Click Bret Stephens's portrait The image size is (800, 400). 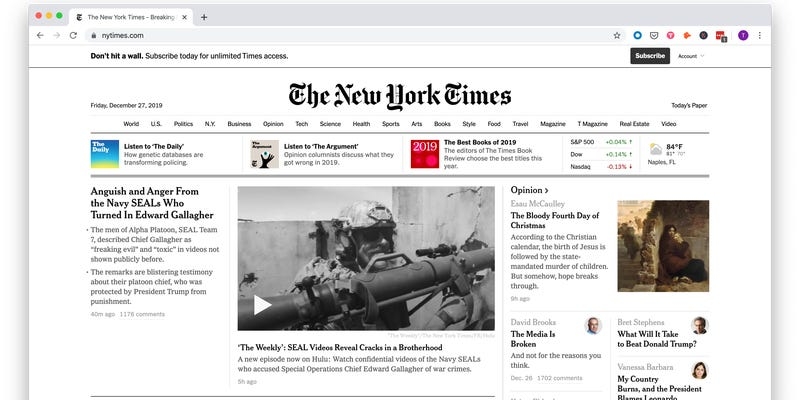click(699, 326)
